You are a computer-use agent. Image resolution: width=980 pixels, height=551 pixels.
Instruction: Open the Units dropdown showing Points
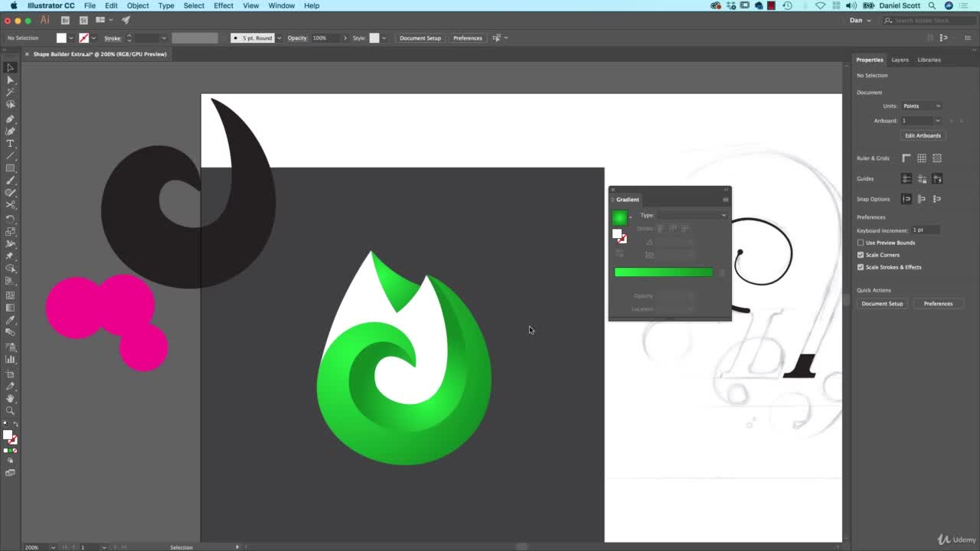pyautogui.click(x=922, y=106)
